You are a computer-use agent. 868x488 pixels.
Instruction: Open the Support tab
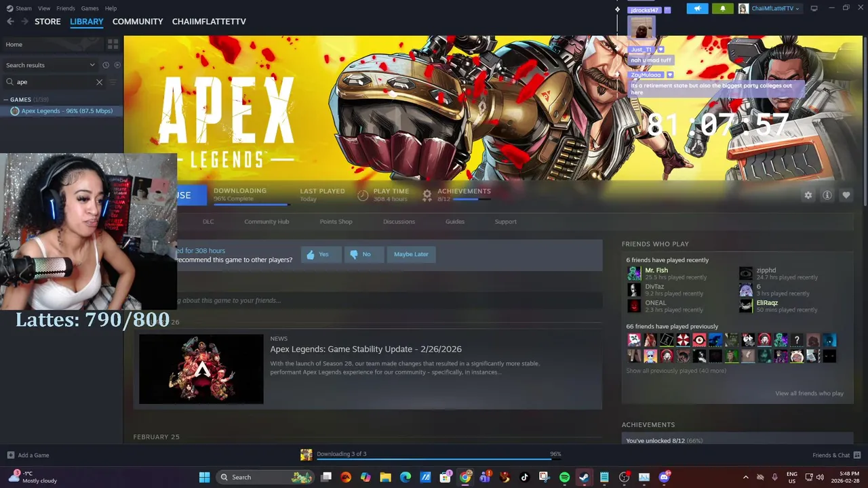[505, 222]
